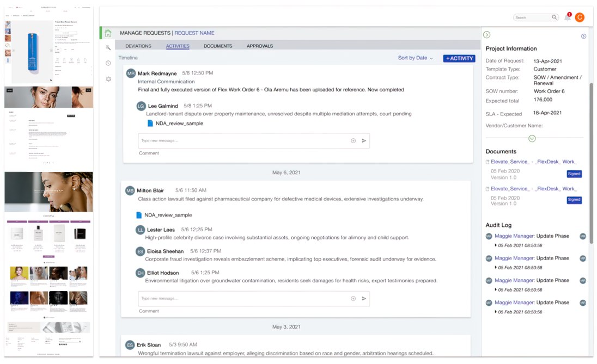Open the NDA_review_sample file icon under Milton Blair
The width and height of the screenshot is (597, 364).
[x=139, y=215]
